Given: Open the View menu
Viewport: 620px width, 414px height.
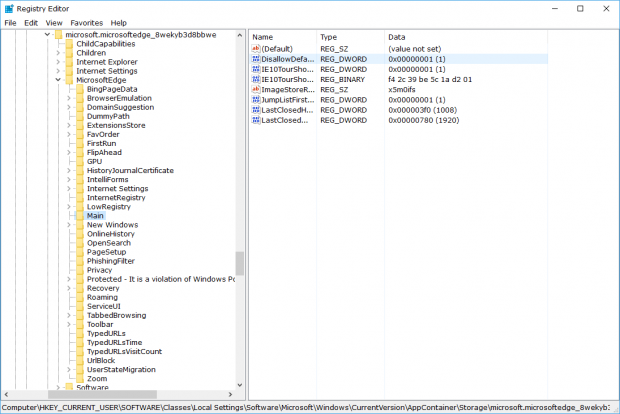Looking at the screenshot, I should click(54, 22).
